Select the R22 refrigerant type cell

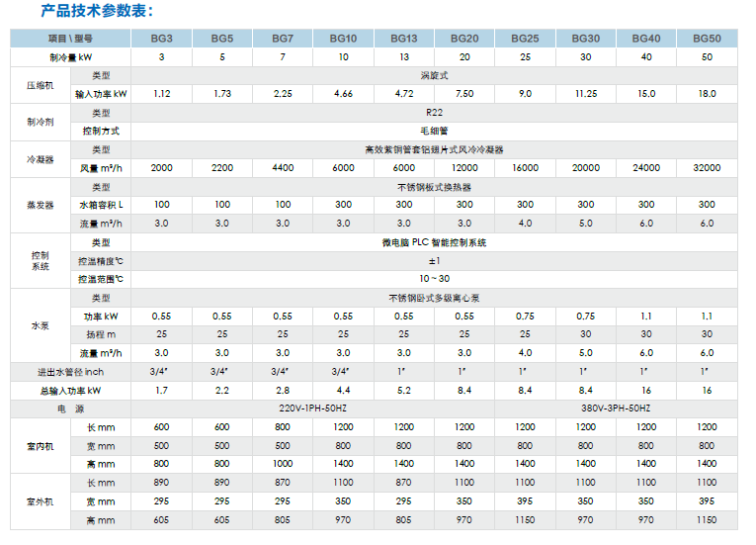(x=435, y=113)
